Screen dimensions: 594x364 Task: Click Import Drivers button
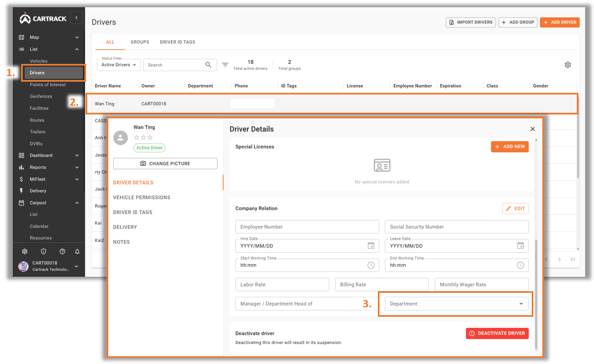pos(471,22)
